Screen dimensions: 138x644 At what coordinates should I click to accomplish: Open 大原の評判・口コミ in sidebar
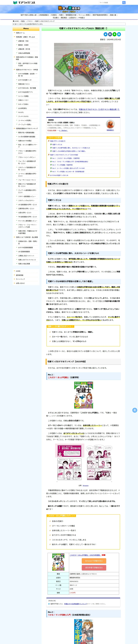point(25,213)
